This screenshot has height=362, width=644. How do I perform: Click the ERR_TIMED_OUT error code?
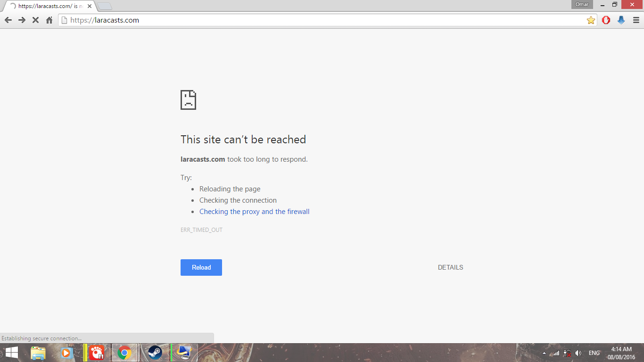tap(201, 230)
